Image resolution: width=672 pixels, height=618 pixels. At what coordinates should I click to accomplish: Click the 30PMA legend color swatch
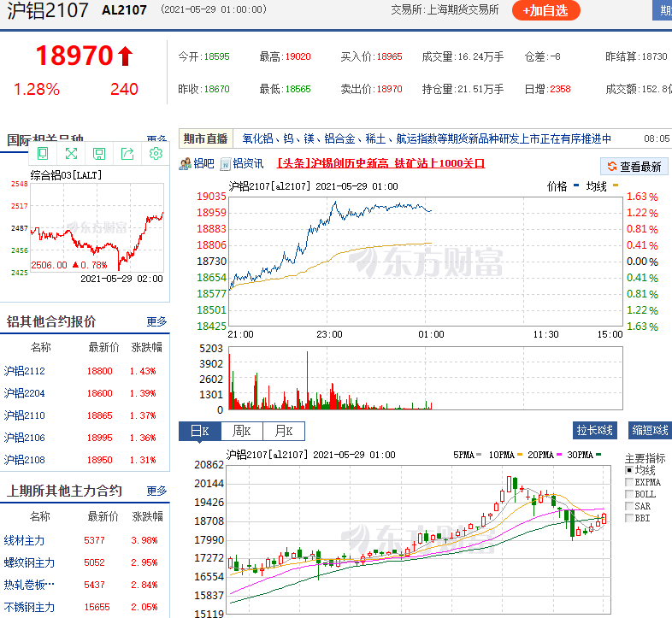pos(598,455)
